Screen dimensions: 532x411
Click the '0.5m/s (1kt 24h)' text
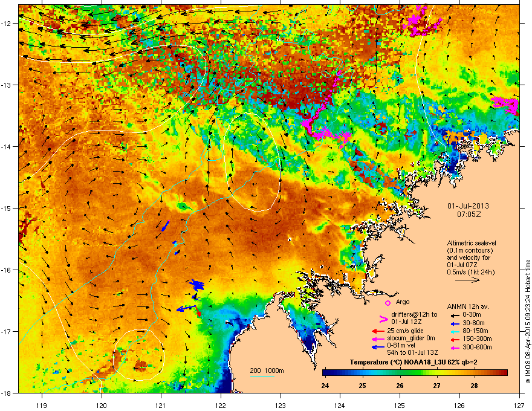470,272
